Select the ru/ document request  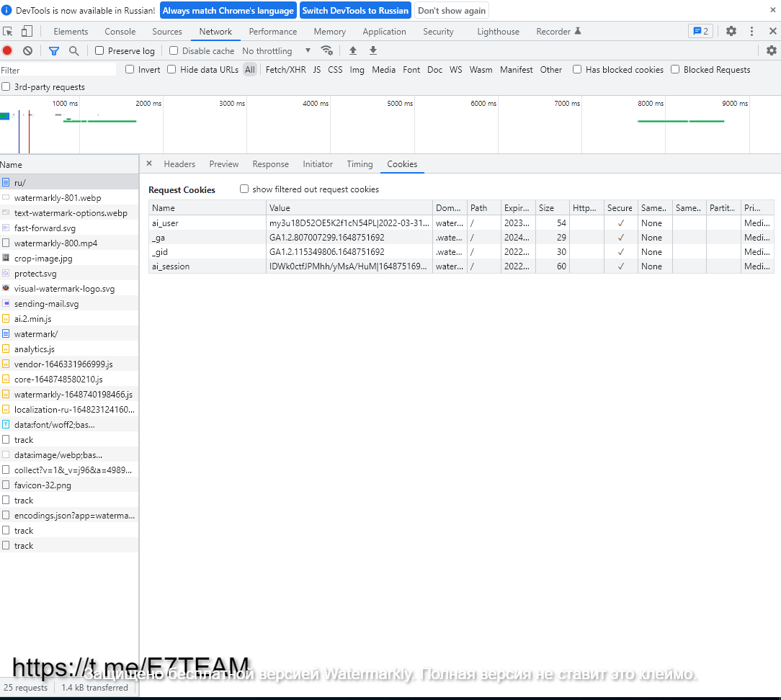[69, 182]
